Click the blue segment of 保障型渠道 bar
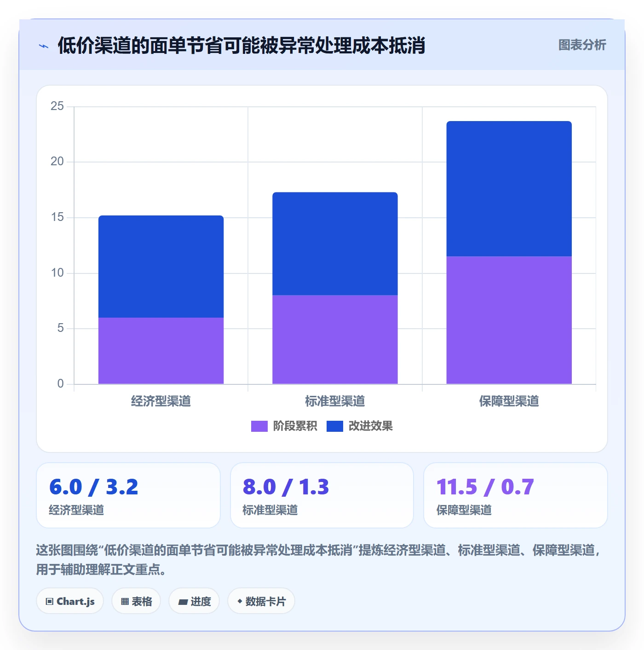 [x=509, y=189]
